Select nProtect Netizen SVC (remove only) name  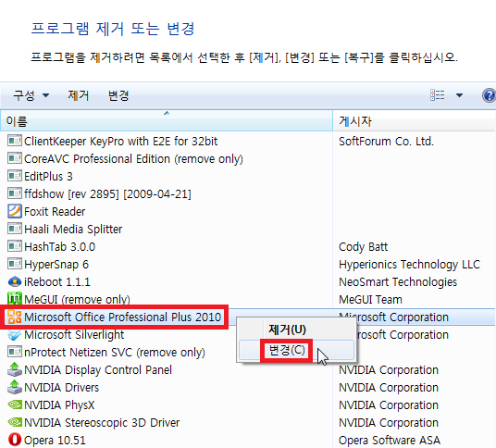115,352
